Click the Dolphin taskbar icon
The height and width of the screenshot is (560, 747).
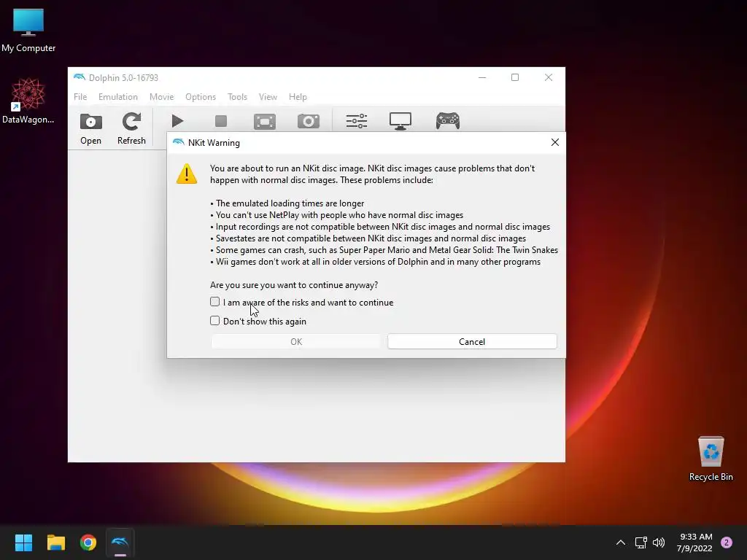point(120,542)
